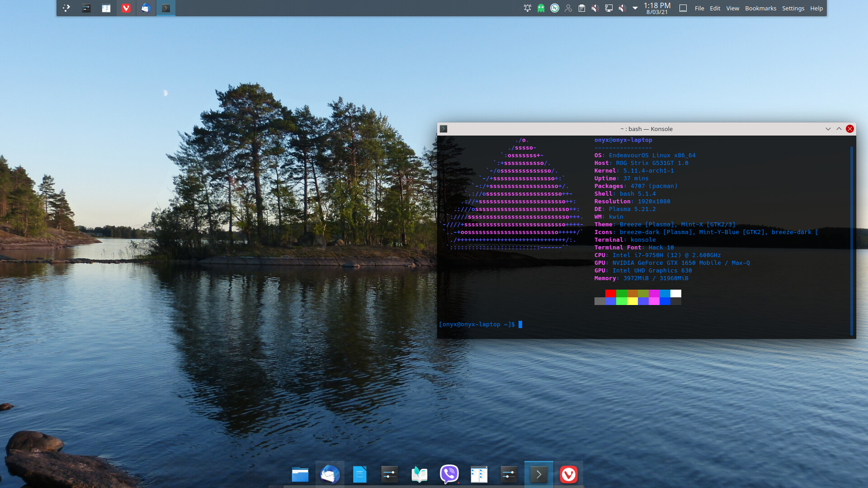Click 'onyx@onyx-laptop' header in neofetch output
868x488 pixels.
point(623,140)
